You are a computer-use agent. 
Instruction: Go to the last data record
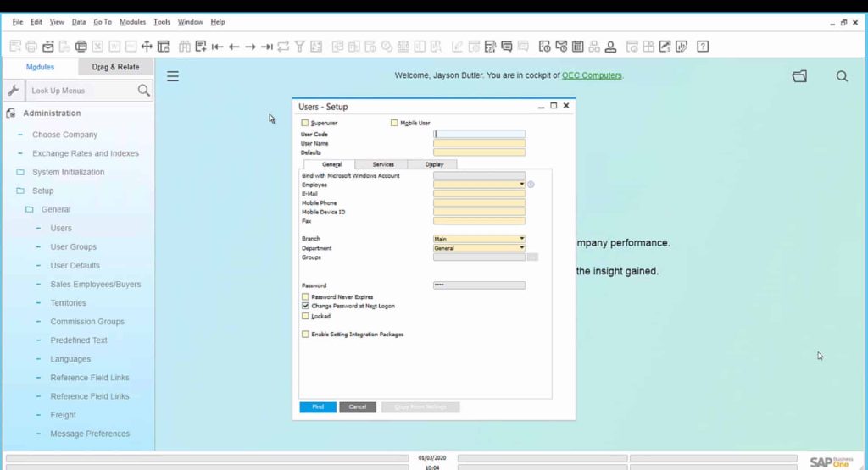pos(267,47)
